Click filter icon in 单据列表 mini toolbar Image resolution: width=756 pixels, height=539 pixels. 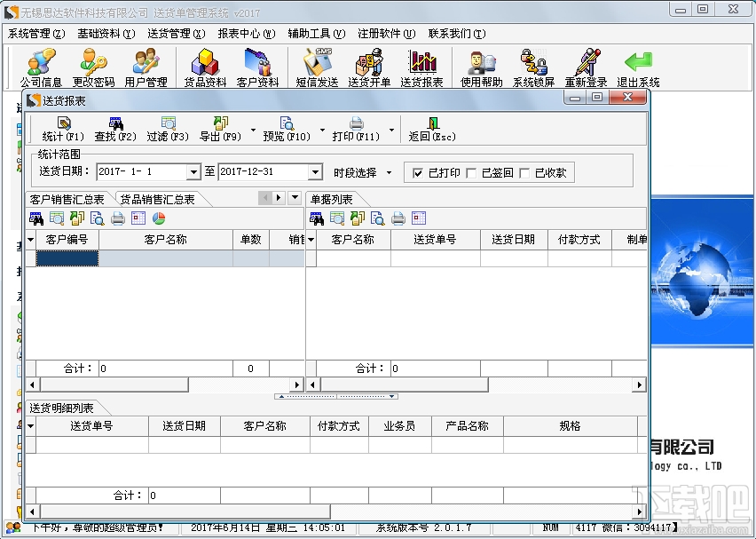(337, 218)
